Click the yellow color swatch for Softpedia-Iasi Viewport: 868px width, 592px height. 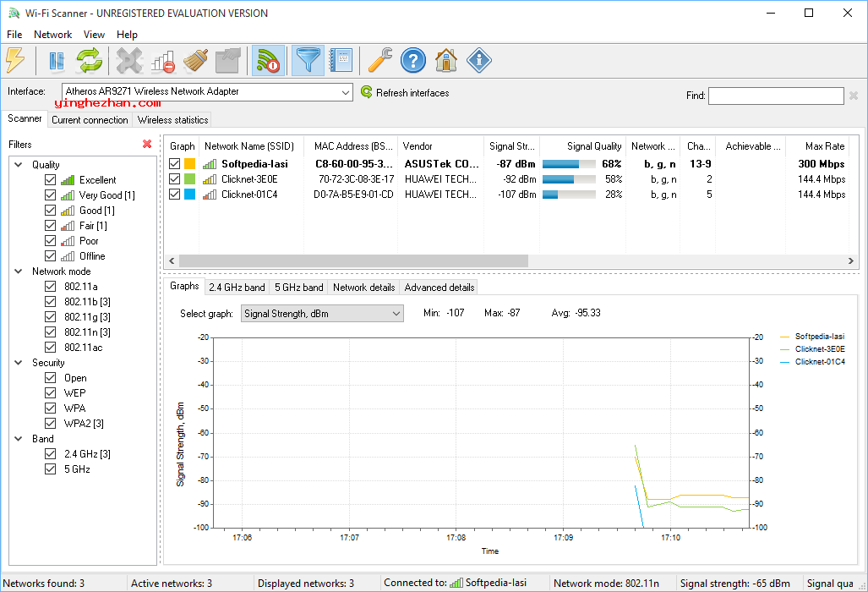point(190,164)
